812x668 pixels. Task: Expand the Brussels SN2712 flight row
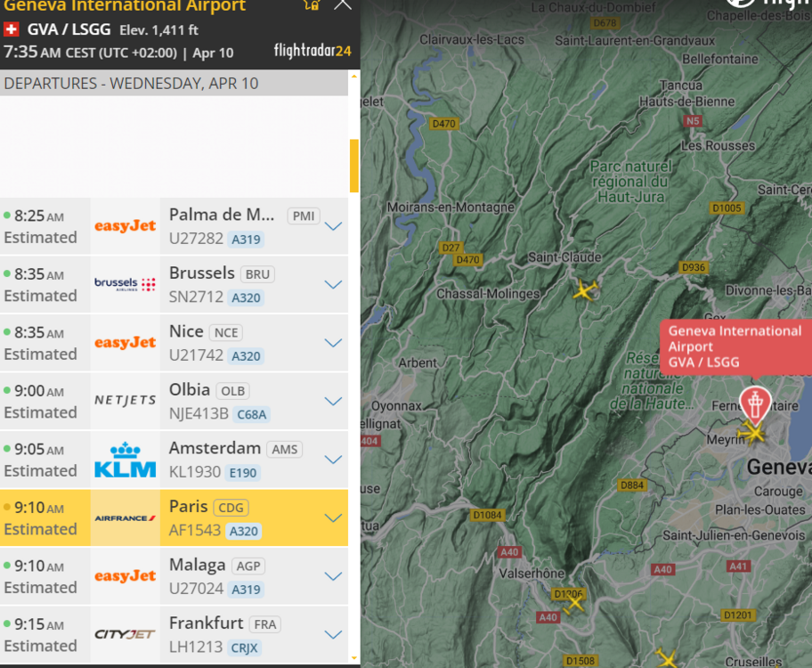pyautogui.click(x=333, y=285)
